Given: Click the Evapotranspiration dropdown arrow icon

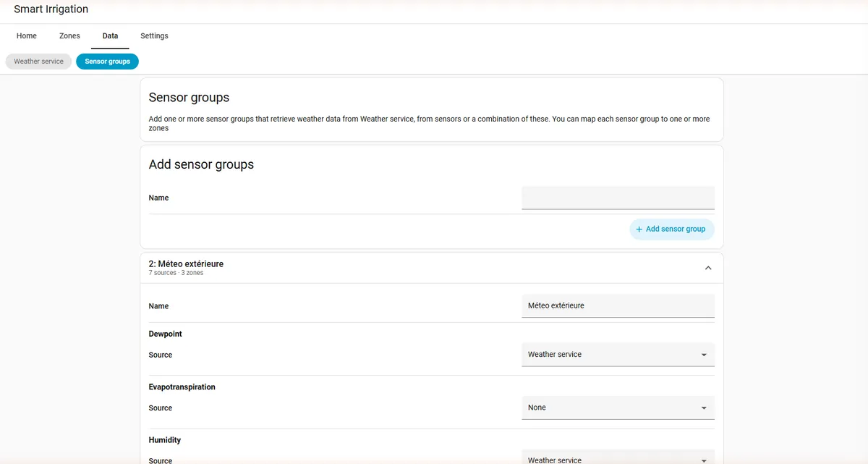Looking at the screenshot, I should pyautogui.click(x=704, y=408).
